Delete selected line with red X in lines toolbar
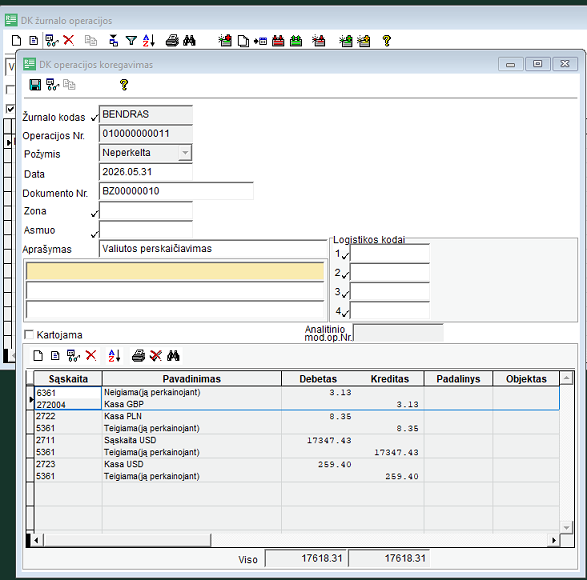 click(91, 355)
